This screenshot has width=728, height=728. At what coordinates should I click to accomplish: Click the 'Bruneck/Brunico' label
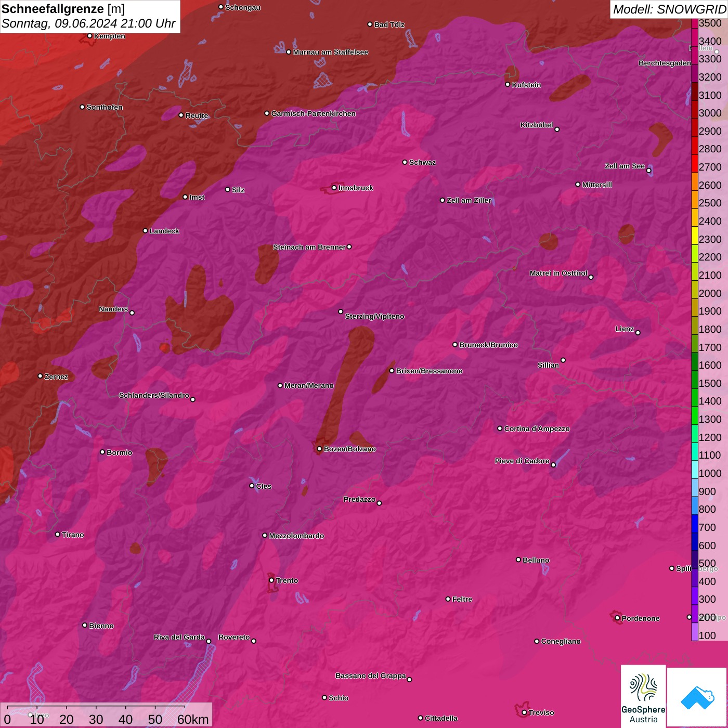(x=489, y=345)
